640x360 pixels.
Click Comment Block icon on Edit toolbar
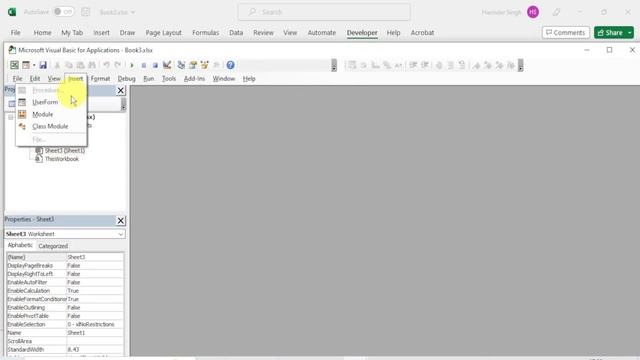pos(451,65)
